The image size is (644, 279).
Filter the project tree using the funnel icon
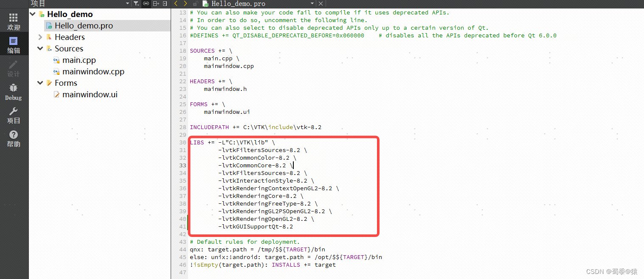(137, 3)
